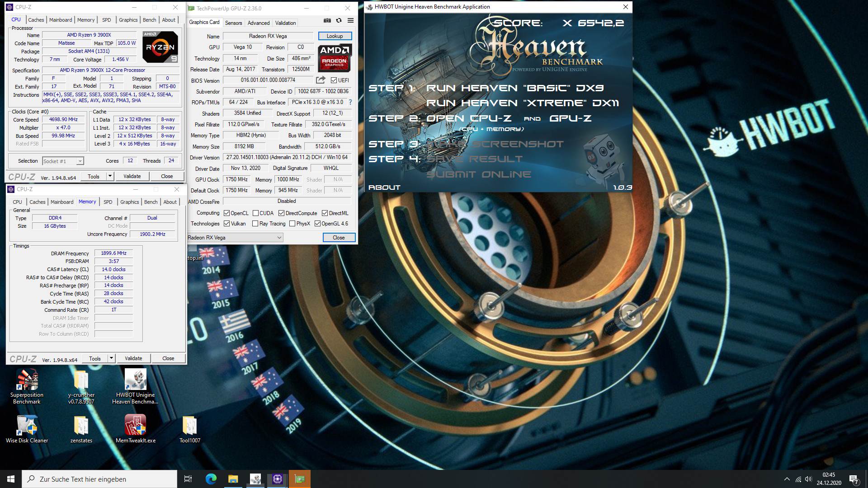Viewport: 868px width, 488px height.
Task: Switch to Heaven Benchmark taskbar icon
Action: pyautogui.click(x=255, y=479)
